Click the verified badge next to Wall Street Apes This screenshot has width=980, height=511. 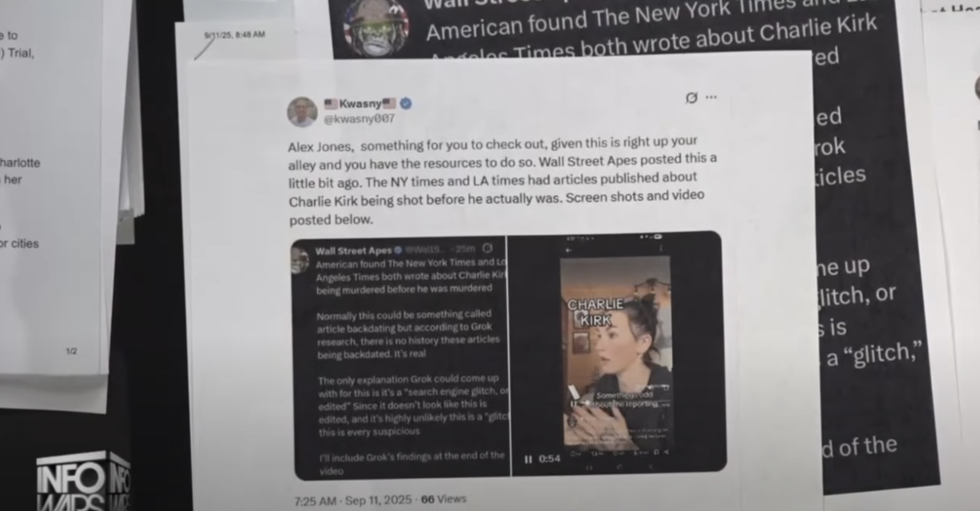397,251
